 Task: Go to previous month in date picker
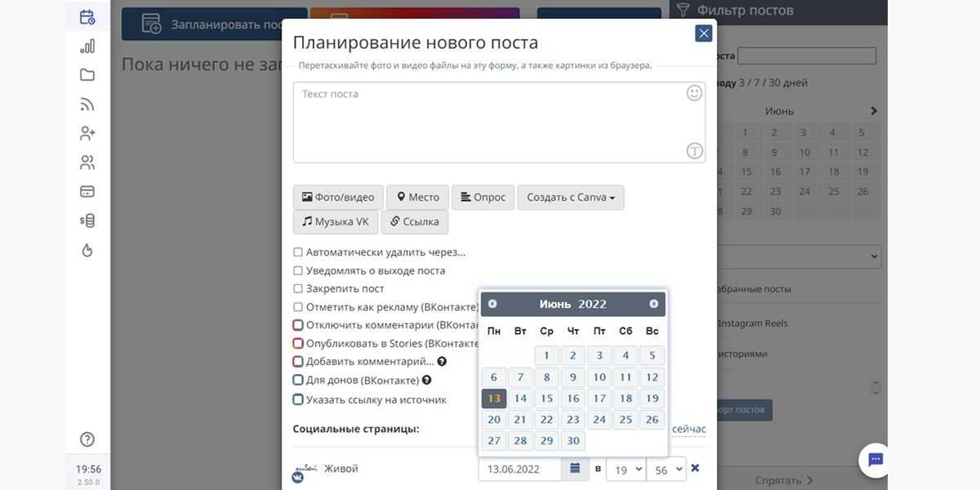(492, 304)
